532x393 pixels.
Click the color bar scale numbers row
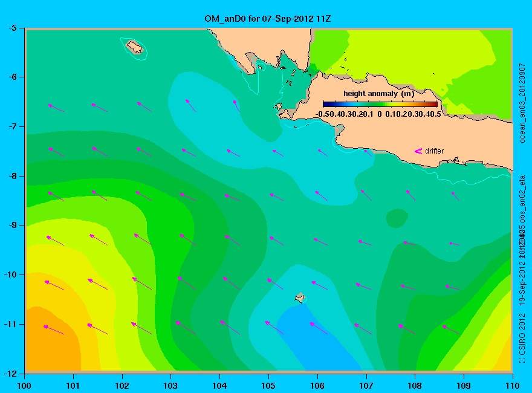click(378, 114)
